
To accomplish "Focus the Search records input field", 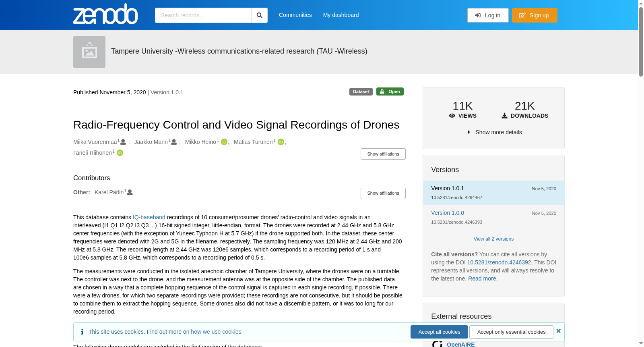I will click(203, 15).
